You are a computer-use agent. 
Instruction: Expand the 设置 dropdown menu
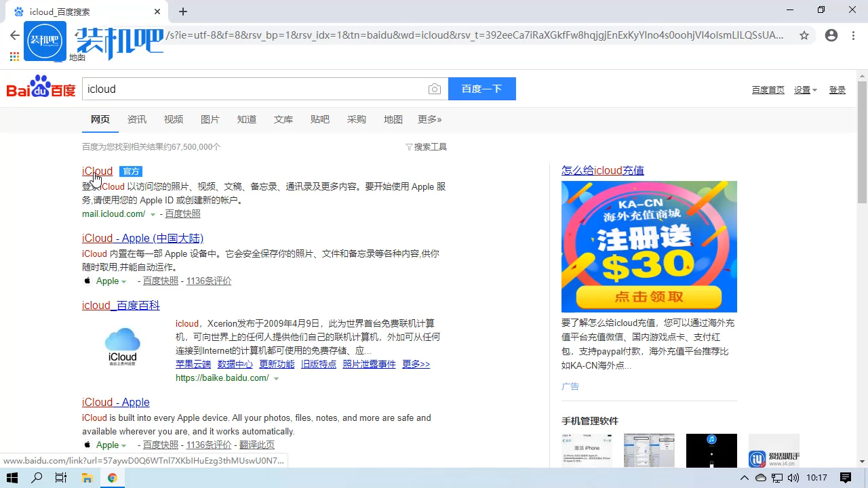(806, 90)
